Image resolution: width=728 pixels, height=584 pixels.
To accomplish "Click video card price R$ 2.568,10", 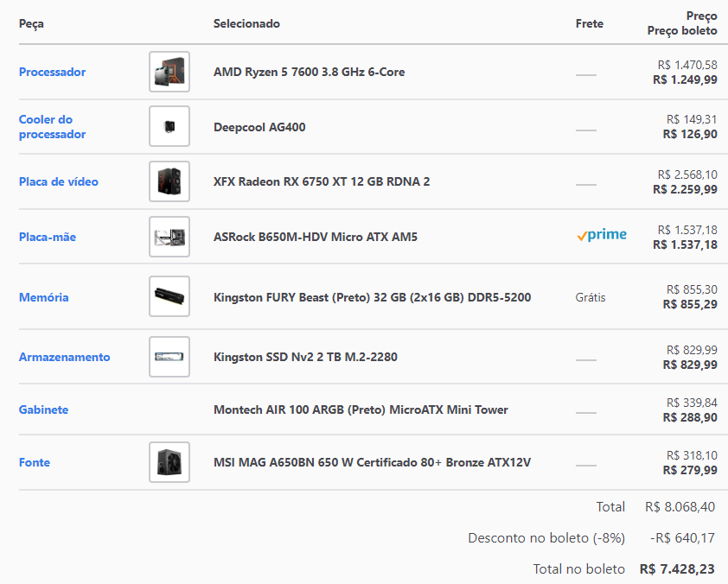I will [687, 175].
